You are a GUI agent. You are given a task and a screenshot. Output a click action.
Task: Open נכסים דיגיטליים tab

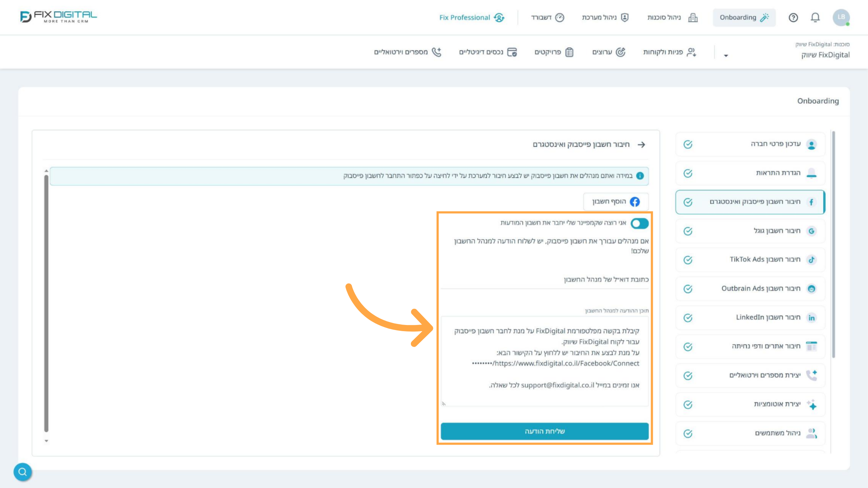488,52
